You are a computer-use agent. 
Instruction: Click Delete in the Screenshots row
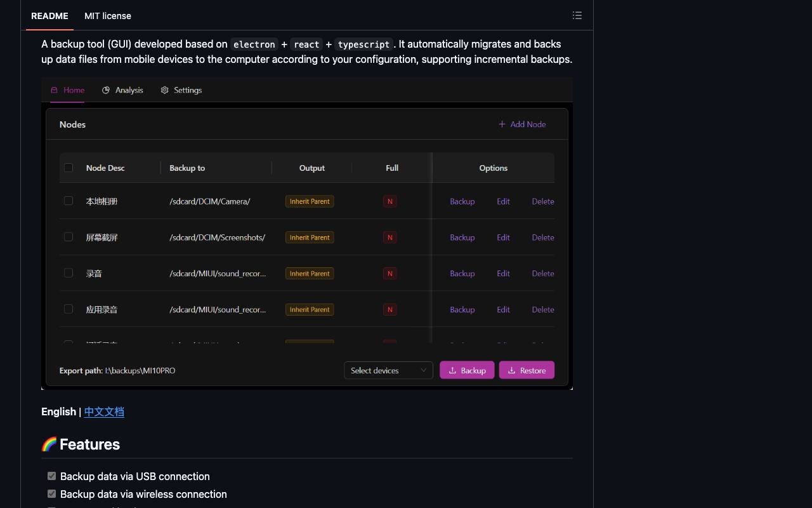click(x=543, y=237)
